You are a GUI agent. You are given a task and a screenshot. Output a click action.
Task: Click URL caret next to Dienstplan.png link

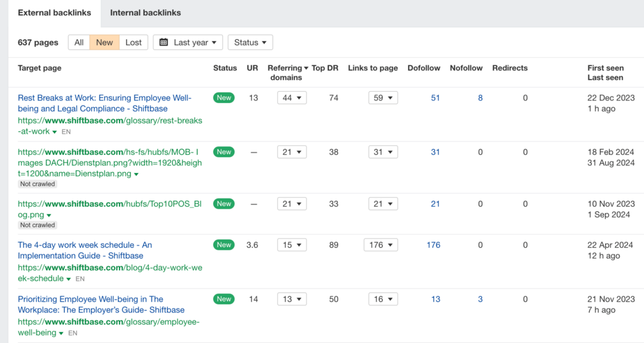pos(136,175)
